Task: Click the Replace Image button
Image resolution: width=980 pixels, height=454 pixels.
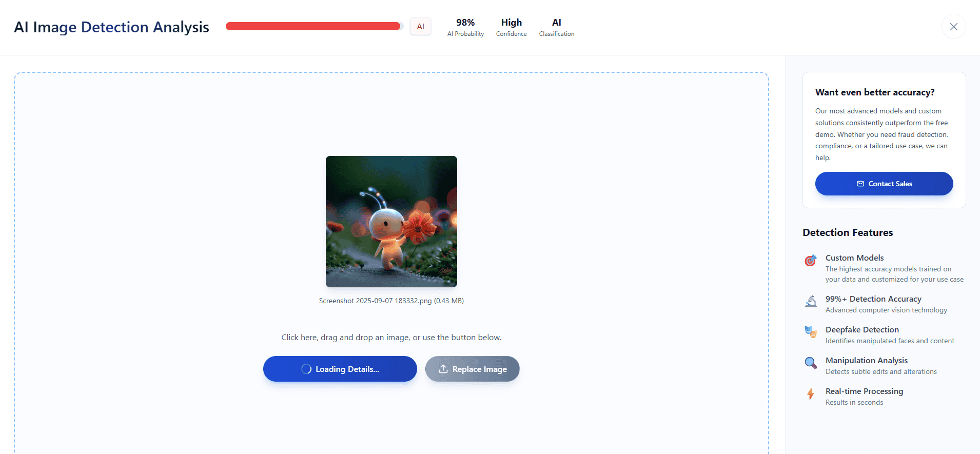Action: tap(472, 369)
